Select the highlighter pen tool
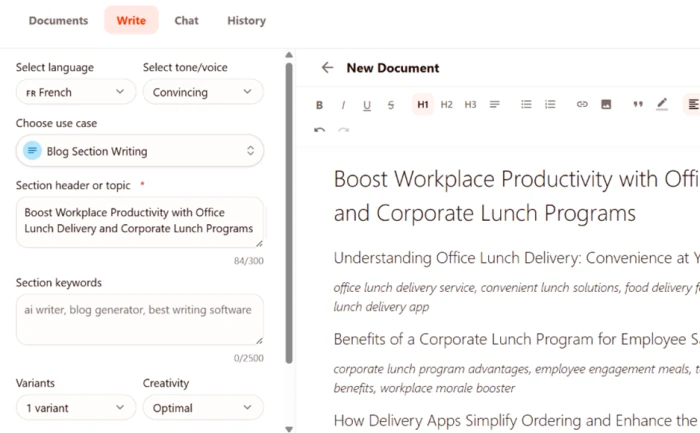 point(662,104)
